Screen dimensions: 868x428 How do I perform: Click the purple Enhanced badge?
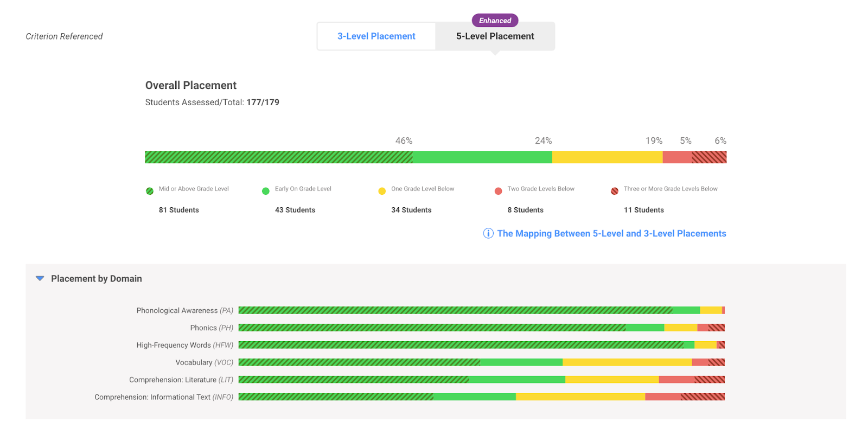(x=495, y=21)
